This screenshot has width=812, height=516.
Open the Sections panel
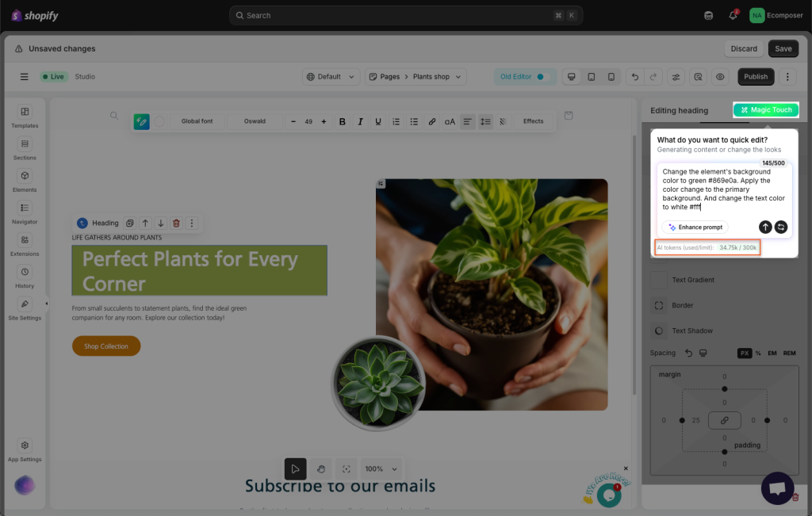tap(25, 149)
